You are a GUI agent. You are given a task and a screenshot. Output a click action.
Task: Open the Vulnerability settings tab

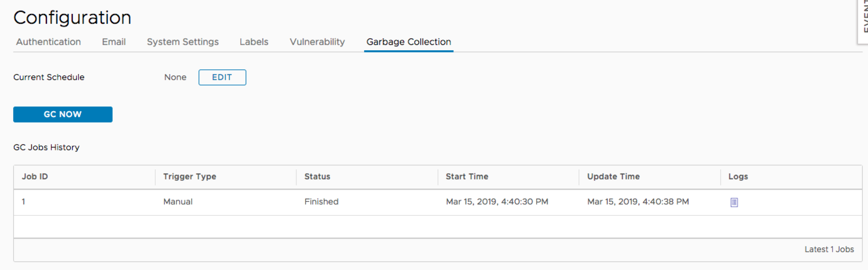[317, 42]
